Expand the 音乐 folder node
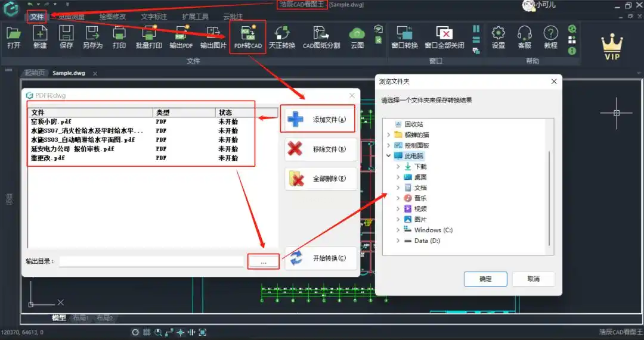 tap(398, 198)
